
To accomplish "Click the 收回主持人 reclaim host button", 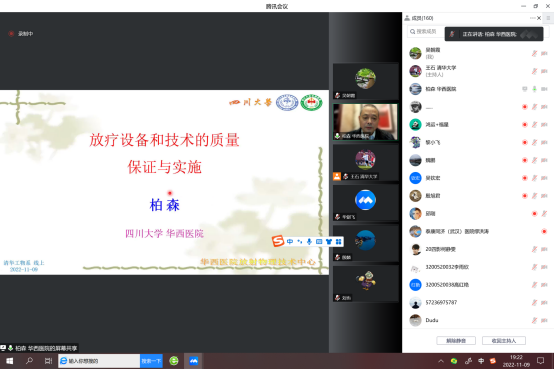I will (504, 340).
